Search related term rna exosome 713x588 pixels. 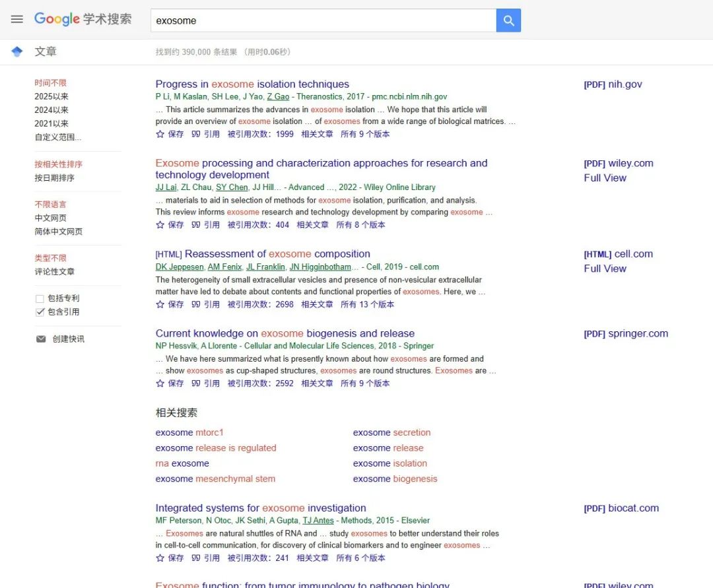coord(182,463)
